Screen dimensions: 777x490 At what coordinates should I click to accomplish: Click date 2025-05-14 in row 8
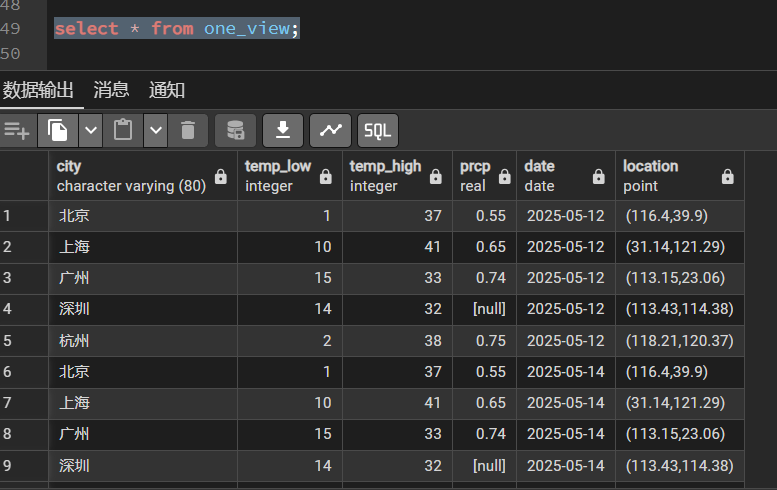(566, 435)
